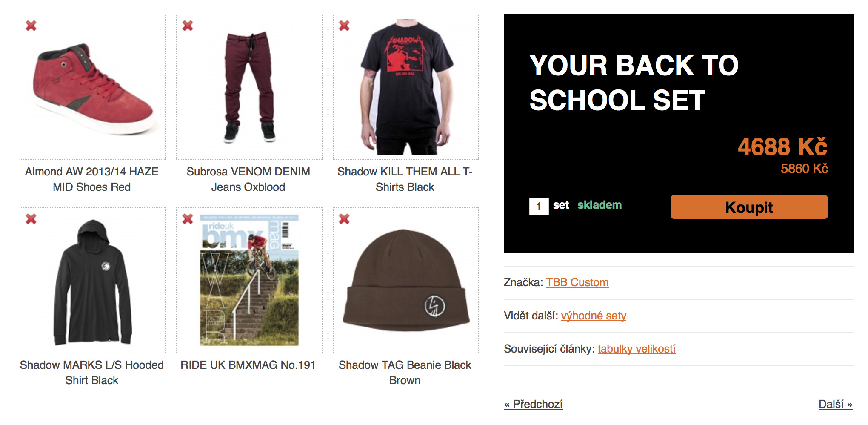Open the oxblood jeans product image

pyautogui.click(x=249, y=87)
